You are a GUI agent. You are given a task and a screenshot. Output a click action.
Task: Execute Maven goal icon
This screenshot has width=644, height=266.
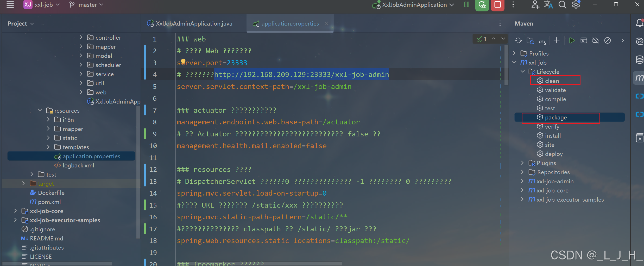coord(584,40)
